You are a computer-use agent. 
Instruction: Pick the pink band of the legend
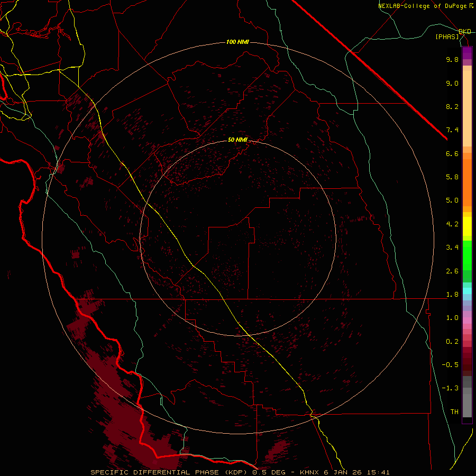pyautogui.click(x=467, y=321)
